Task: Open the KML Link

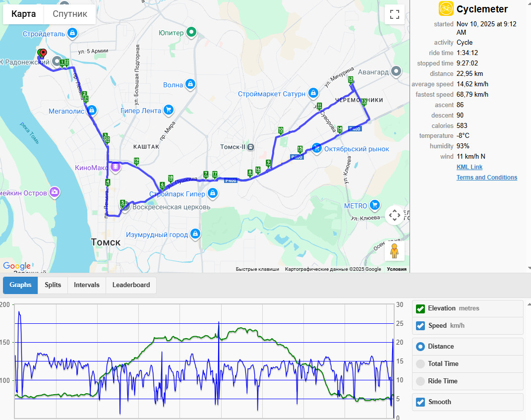Action: 470,167
